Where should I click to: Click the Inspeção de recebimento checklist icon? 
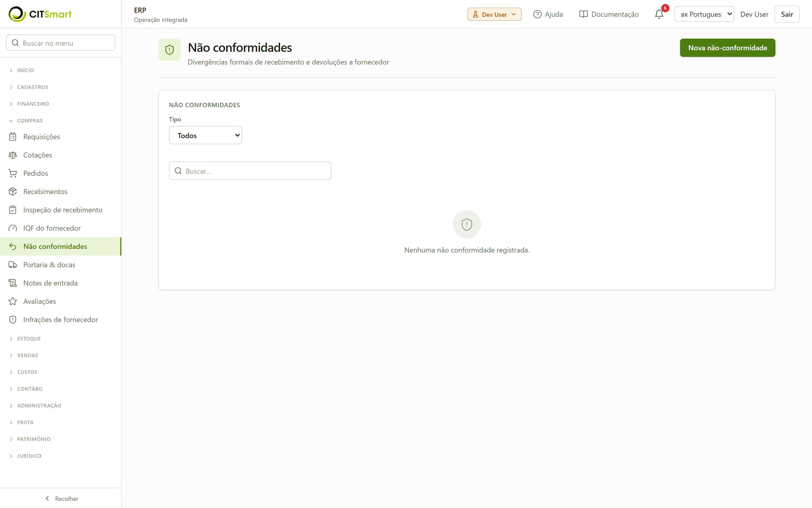tap(13, 210)
